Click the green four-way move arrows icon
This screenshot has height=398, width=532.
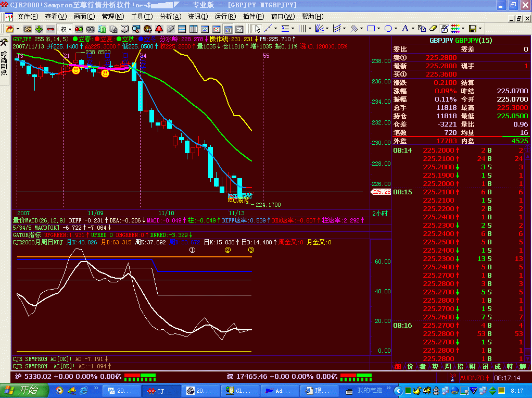pyautogui.click(x=39, y=29)
